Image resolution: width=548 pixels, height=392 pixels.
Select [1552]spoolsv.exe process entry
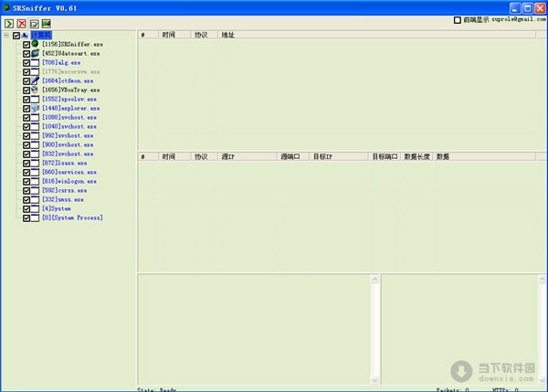click(69, 100)
